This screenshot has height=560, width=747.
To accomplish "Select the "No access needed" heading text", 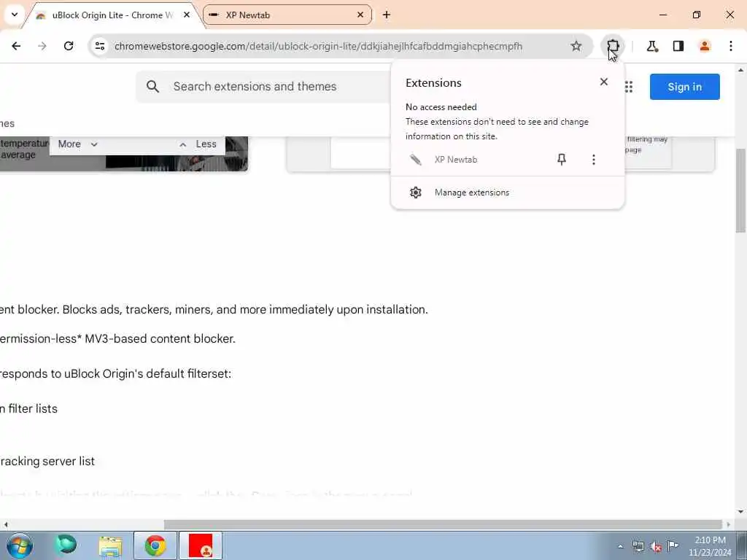I will point(441,107).
